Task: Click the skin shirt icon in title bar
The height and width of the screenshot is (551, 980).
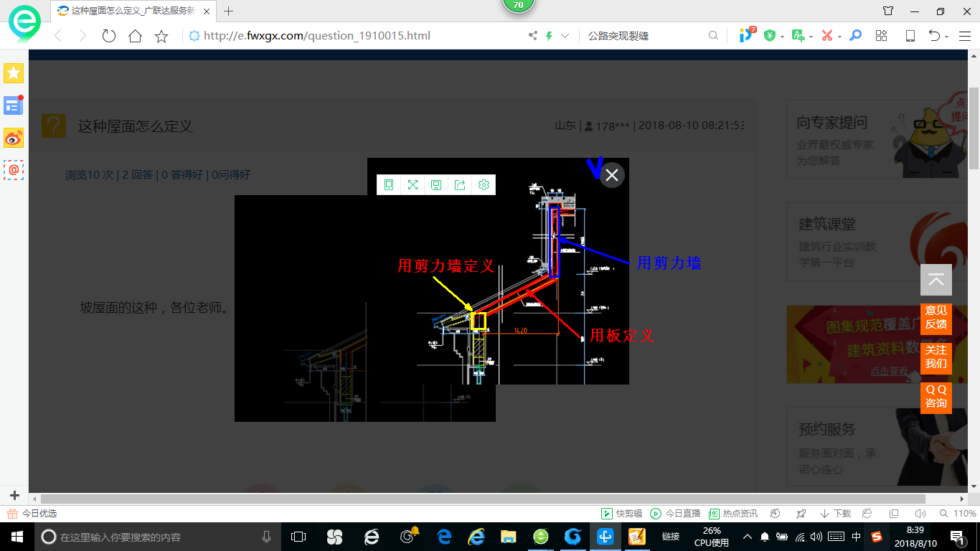Action: pos(888,11)
